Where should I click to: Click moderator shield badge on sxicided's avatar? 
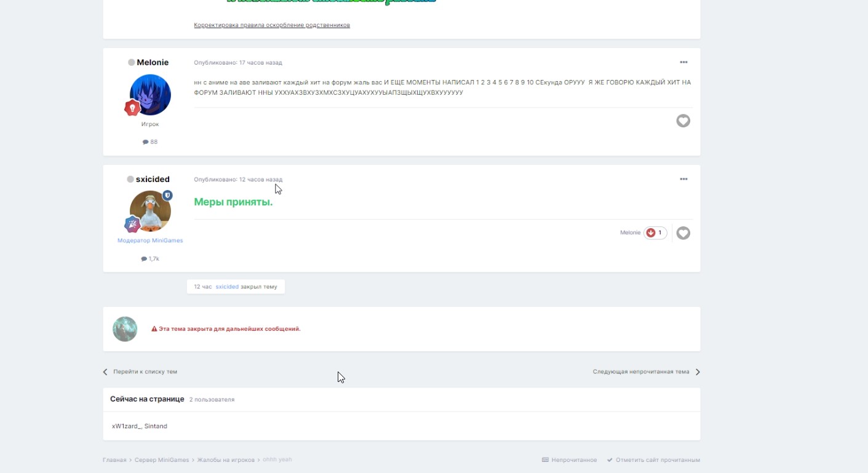click(167, 196)
